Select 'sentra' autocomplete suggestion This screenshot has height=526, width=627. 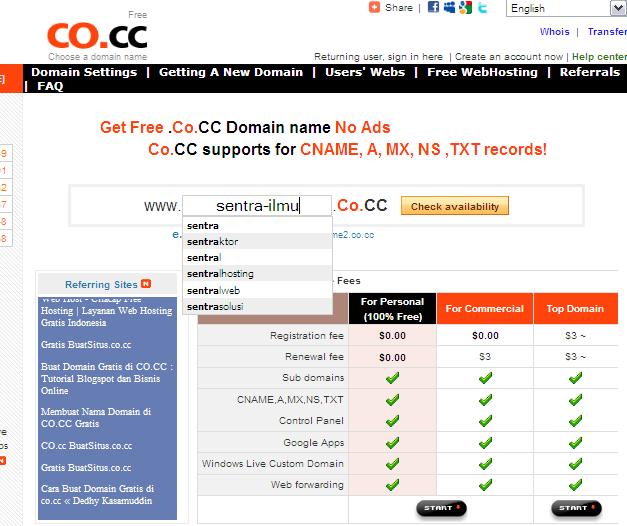pos(257,226)
